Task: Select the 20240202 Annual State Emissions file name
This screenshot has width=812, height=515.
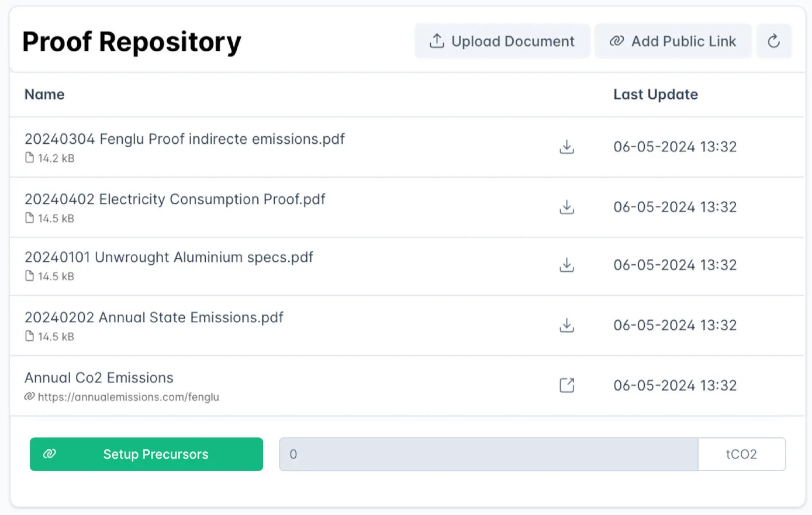Action: pyautogui.click(x=154, y=317)
